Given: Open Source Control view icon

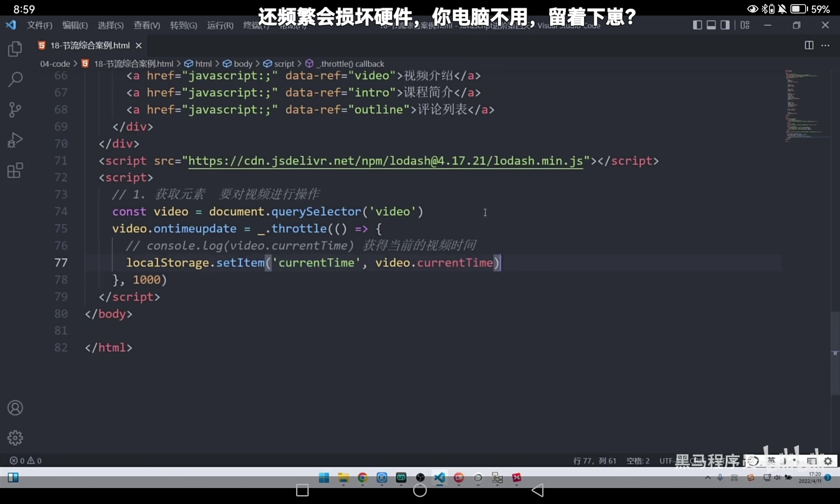Looking at the screenshot, I should point(15,110).
